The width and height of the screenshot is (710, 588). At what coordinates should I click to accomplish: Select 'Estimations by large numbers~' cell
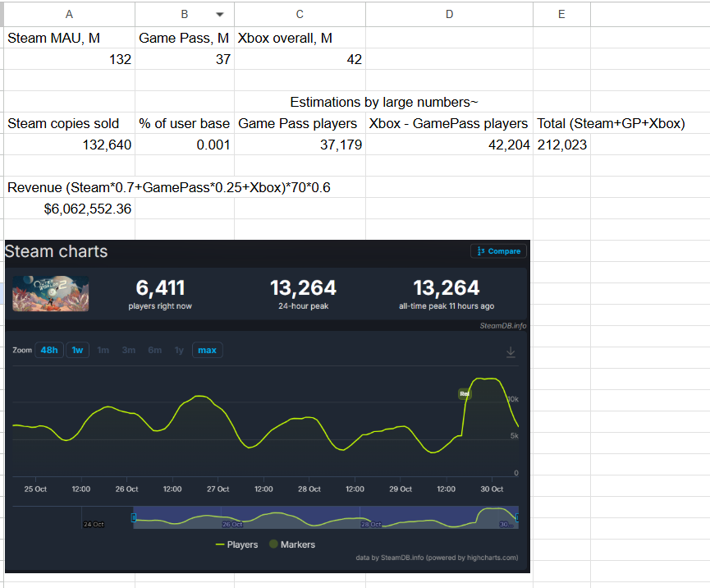coord(383,102)
